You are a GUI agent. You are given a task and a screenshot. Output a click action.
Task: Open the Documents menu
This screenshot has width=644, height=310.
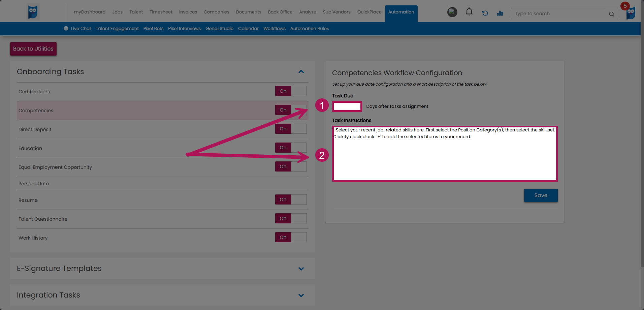point(249,12)
